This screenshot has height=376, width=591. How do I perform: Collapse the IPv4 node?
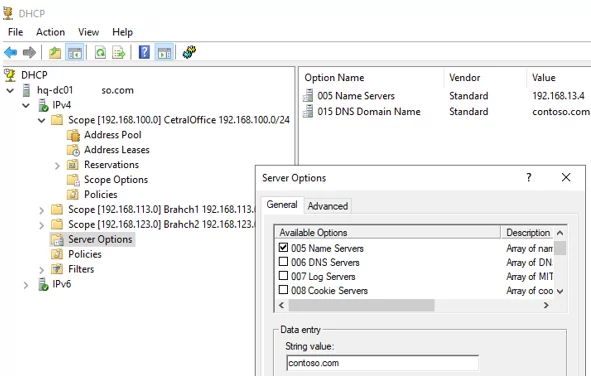coord(26,105)
